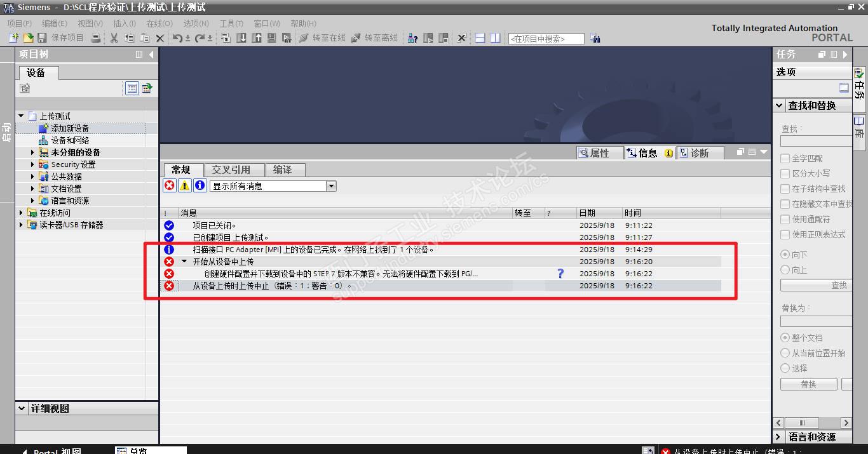Click the Compile toolbar icon
Screen dimensions: 868x454
[x=226, y=38]
